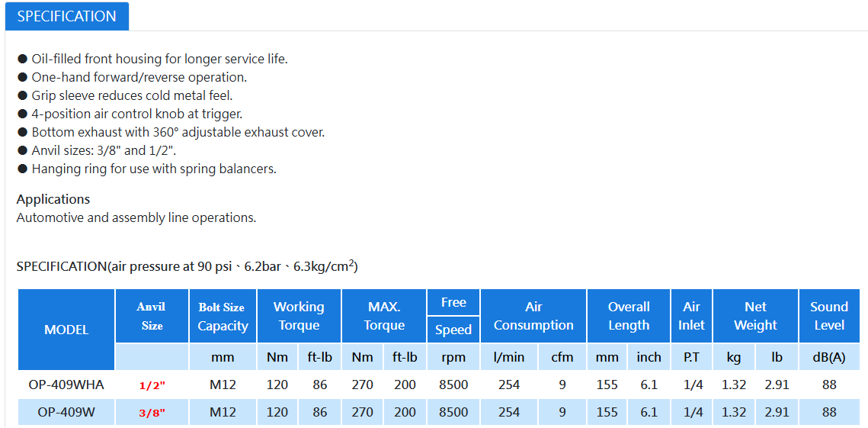Click the 'P.T' unit cell
Screen dimensions: 868x428
(x=692, y=358)
